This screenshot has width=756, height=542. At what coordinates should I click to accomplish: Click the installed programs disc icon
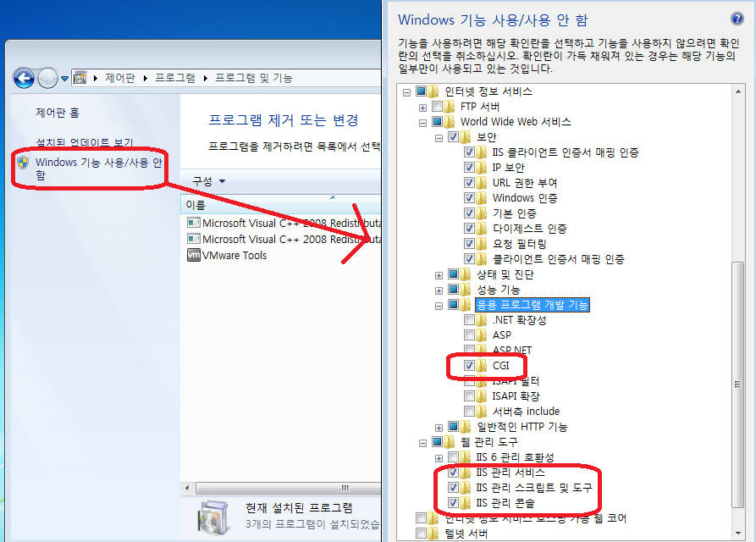pos(212,517)
